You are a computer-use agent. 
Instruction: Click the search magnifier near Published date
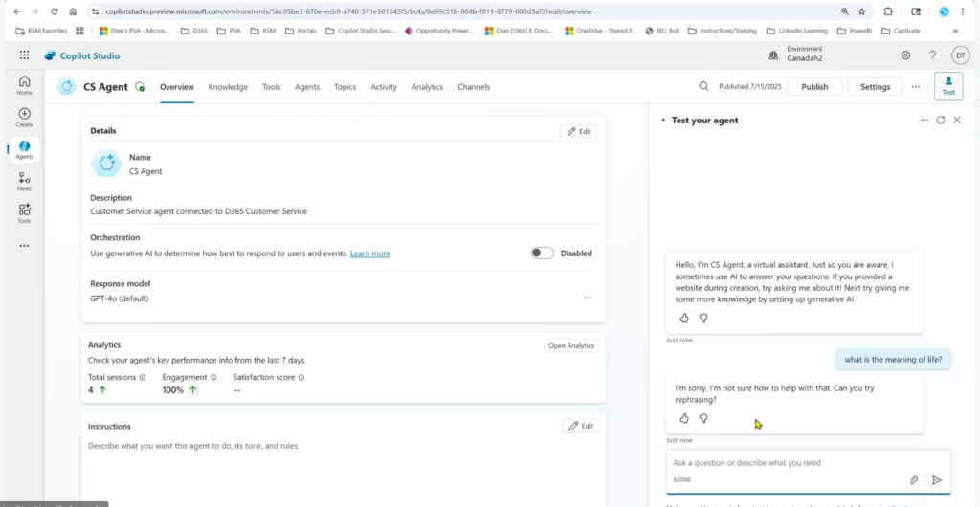pyautogui.click(x=703, y=87)
